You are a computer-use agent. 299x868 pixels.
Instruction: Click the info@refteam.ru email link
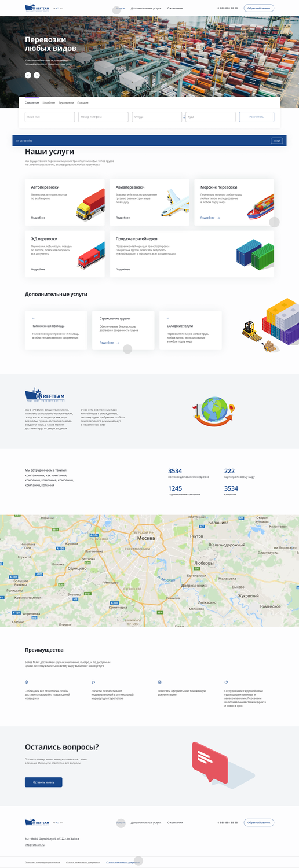35,845
